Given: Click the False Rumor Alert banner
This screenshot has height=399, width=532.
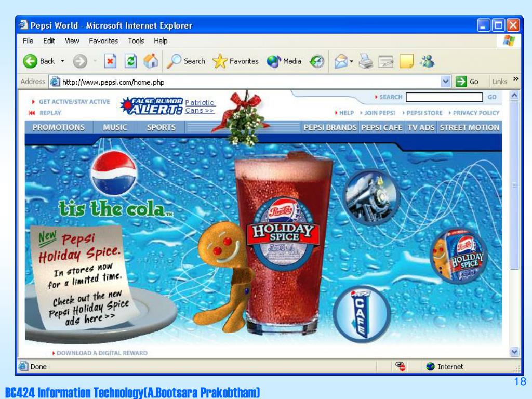Looking at the screenshot, I should [152, 106].
